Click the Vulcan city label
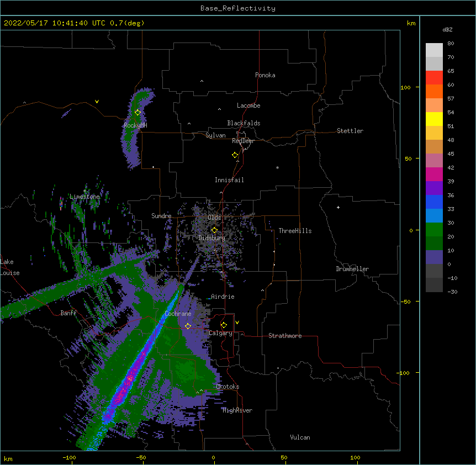The height and width of the screenshot is (465, 476). 300,437
